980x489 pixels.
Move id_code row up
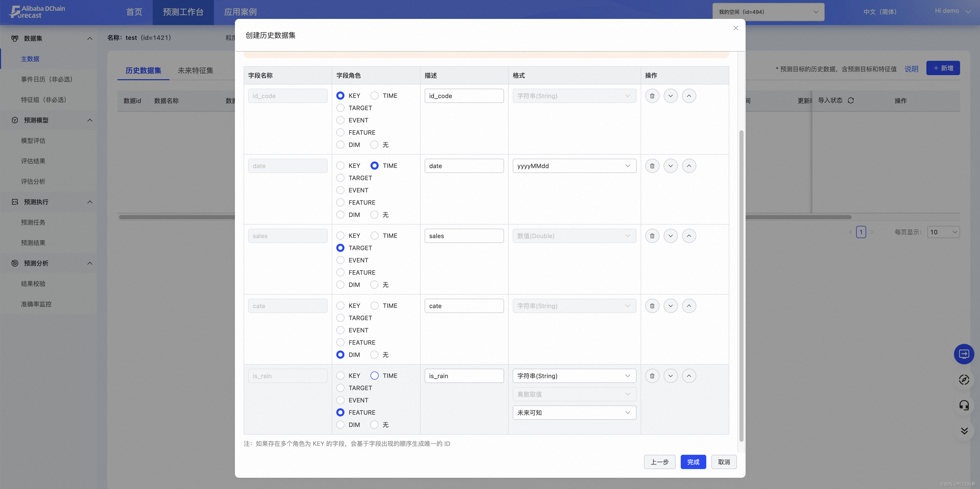pos(689,96)
